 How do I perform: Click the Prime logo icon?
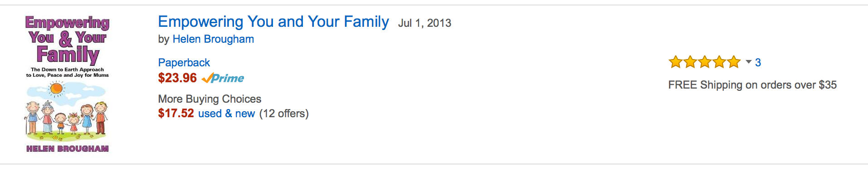pyautogui.click(x=223, y=78)
